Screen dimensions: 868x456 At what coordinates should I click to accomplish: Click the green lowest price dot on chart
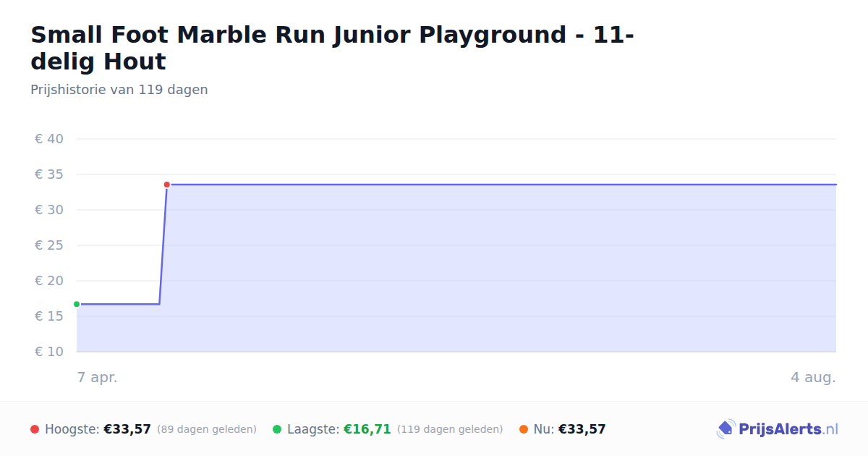coord(77,304)
